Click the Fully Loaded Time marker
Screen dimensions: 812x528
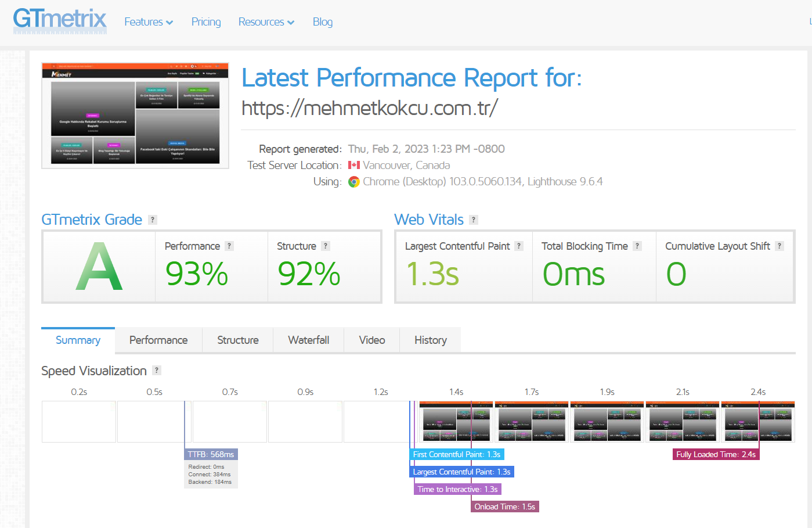pos(716,454)
